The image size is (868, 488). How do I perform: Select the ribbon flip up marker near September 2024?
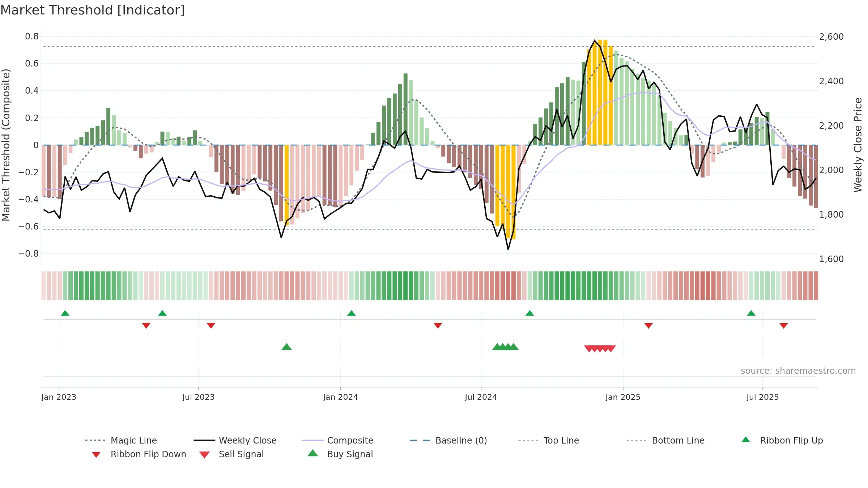point(530,313)
